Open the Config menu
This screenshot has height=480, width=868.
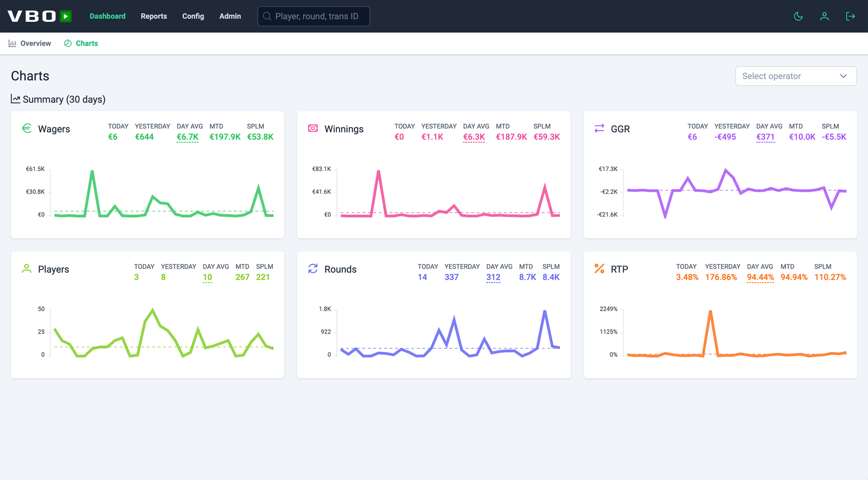click(x=193, y=16)
